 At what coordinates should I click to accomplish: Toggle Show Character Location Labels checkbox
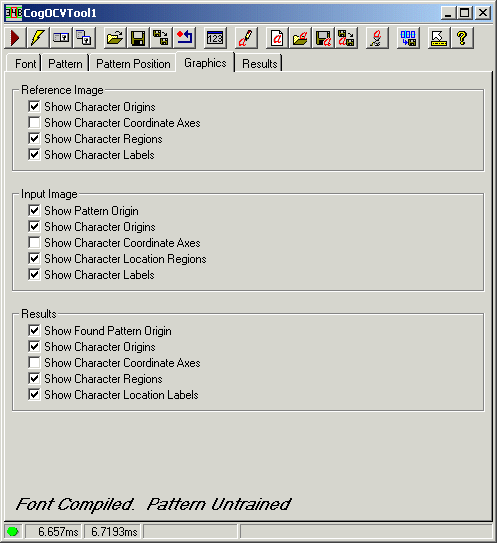(34, 394)
